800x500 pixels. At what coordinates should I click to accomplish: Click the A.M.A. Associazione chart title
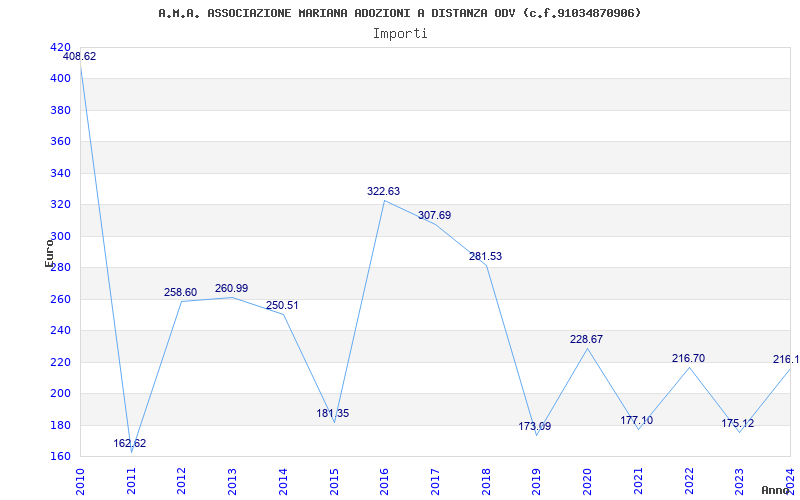click(x=400, y=13)
